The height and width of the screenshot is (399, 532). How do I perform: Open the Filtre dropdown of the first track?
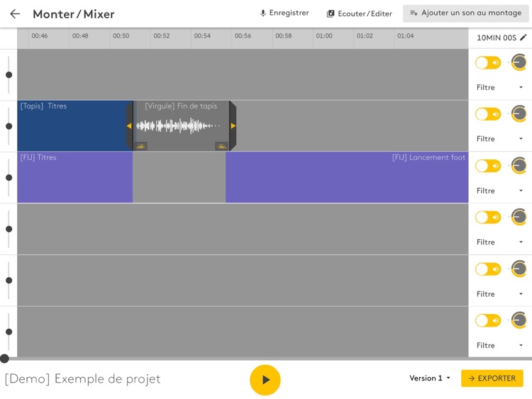[500, 87]
